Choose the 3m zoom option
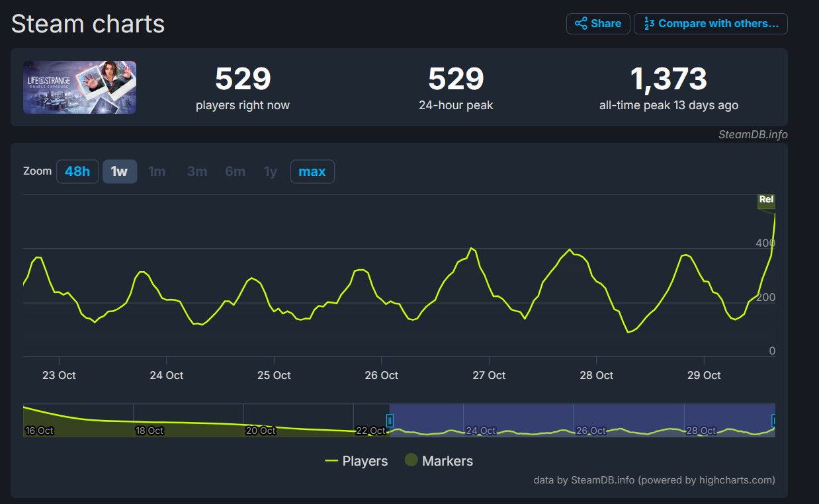This screenshot has width=819, height=504. [x=197, y=171]
